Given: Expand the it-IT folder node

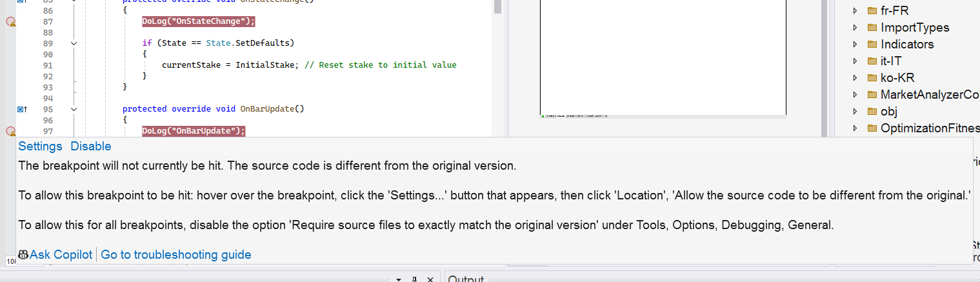Looking at the screenshot, I should click(x=855, y=61).
